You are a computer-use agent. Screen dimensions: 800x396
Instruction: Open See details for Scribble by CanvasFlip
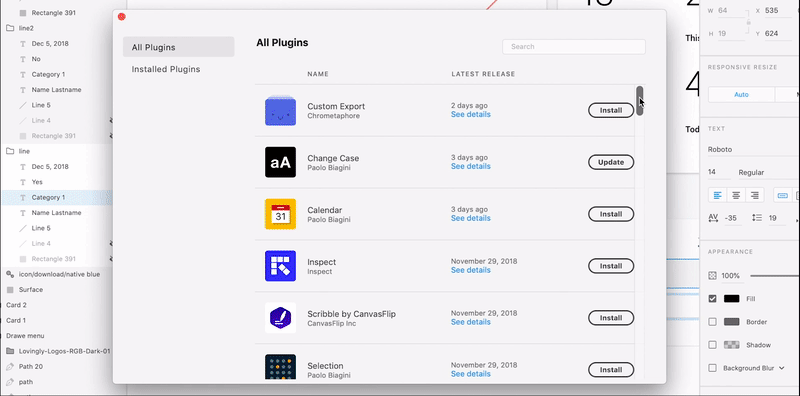[470, 322]
